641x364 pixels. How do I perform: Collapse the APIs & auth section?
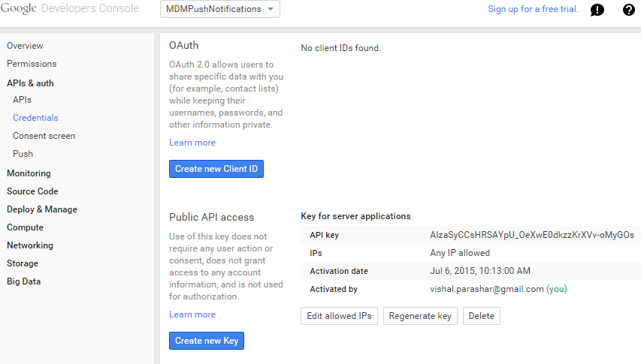[30, 83]
